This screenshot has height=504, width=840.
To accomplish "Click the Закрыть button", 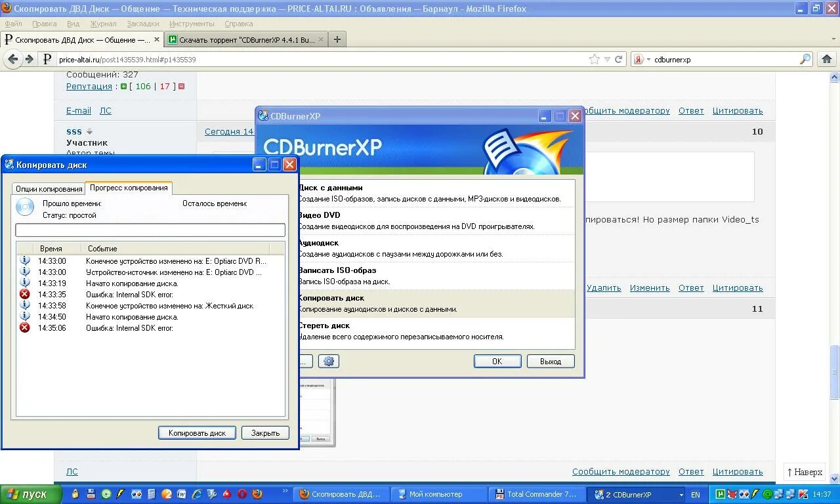I will pyautogui.click(x=265, y=433).
